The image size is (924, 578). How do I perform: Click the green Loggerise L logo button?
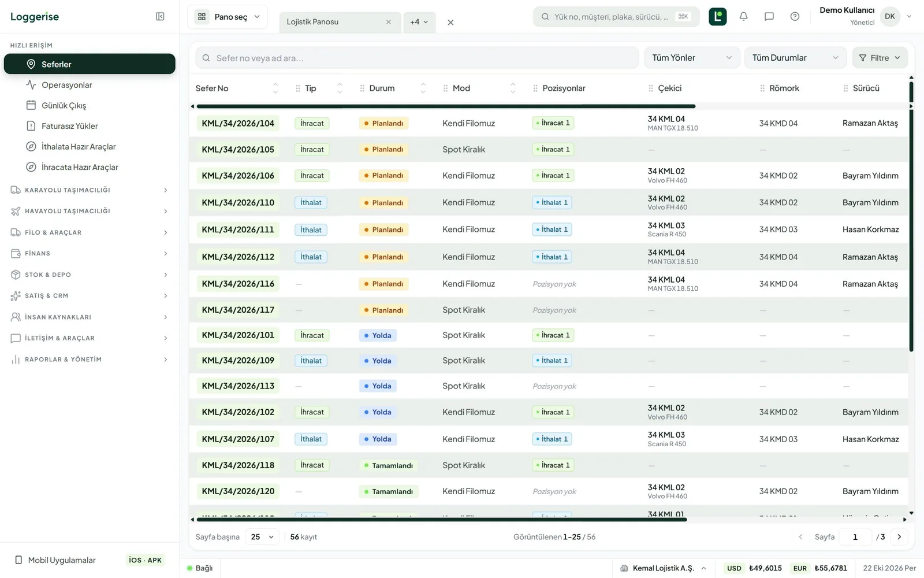717,17
